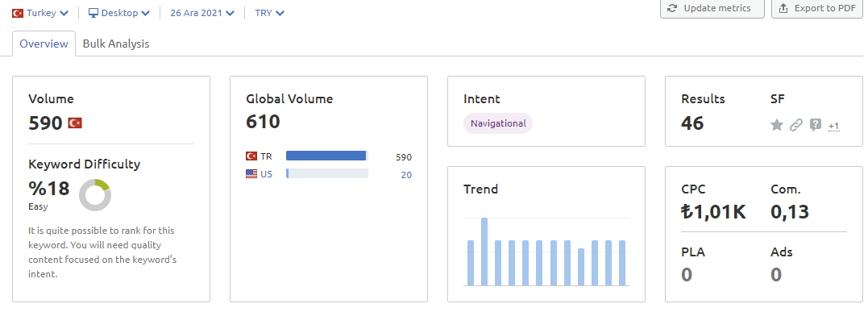Open the TRY currency dropdown
Image resolution: width=868 pixels, height=312 pixels.
pos(270,13)
